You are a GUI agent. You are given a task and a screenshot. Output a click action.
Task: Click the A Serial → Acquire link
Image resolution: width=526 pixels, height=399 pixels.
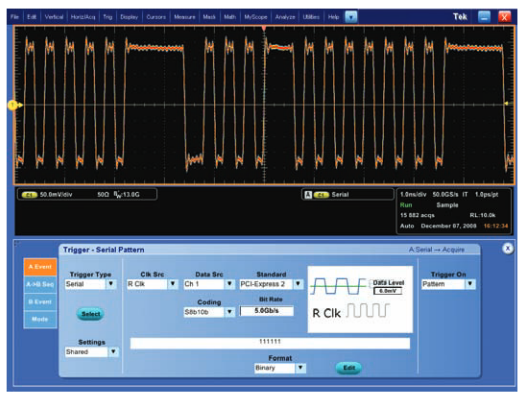point(436,250)
